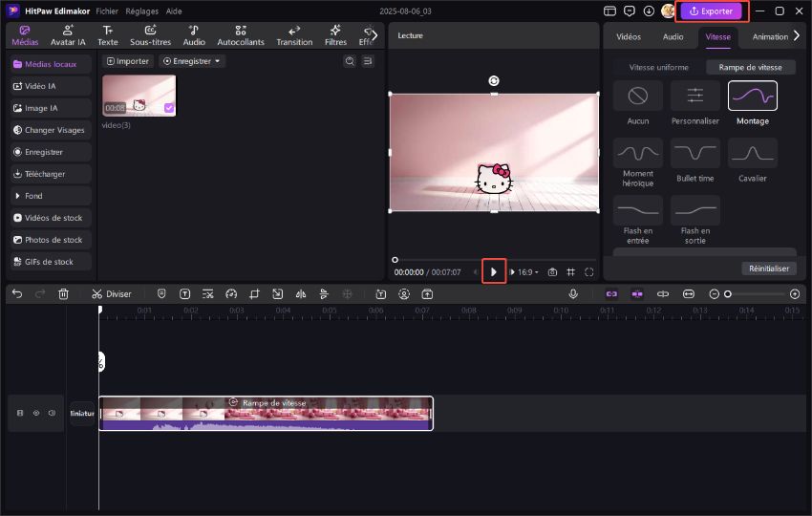
Task: Open the Audio library tool
Action: [194, 35]
